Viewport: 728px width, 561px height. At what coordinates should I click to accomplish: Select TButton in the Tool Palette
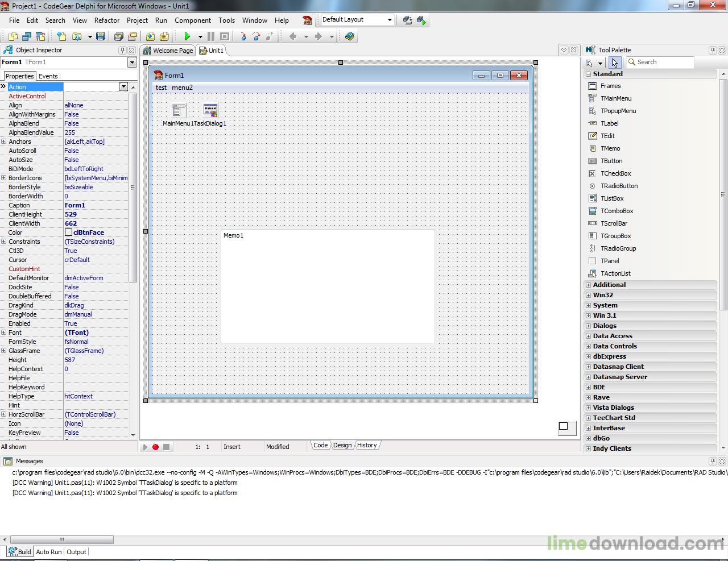pyautogui.click(x=611, y=161)
